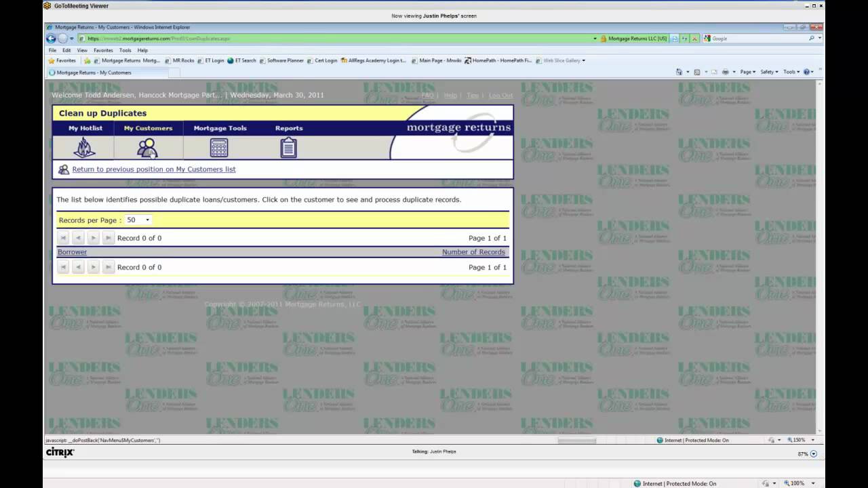Open the Mortgage Tools calculator icon
868x488 pixels.
point(219,148)
